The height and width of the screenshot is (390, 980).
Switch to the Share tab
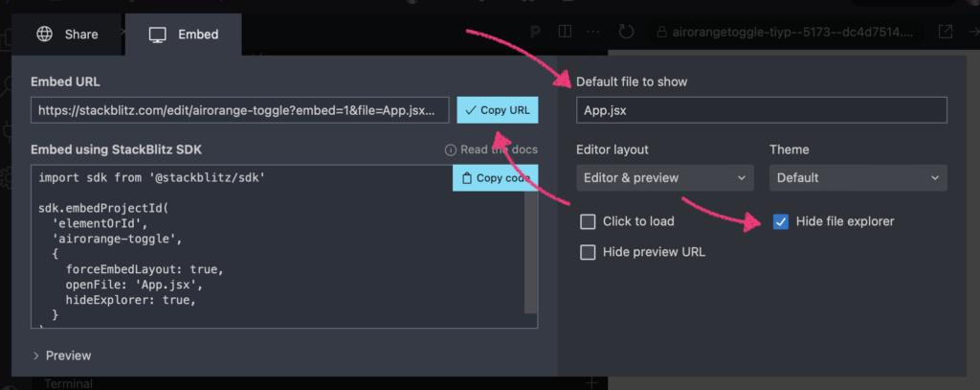click(67, 34)
